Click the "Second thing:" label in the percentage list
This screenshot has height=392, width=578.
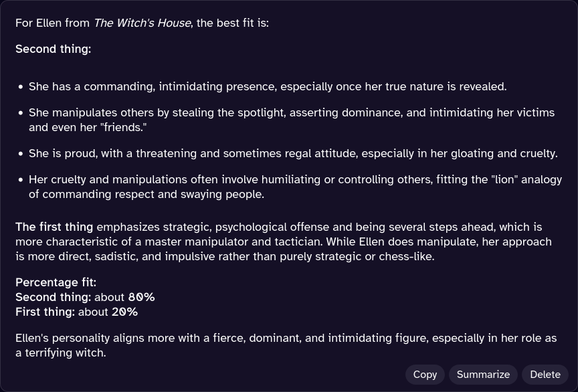[x=53, y=297]
